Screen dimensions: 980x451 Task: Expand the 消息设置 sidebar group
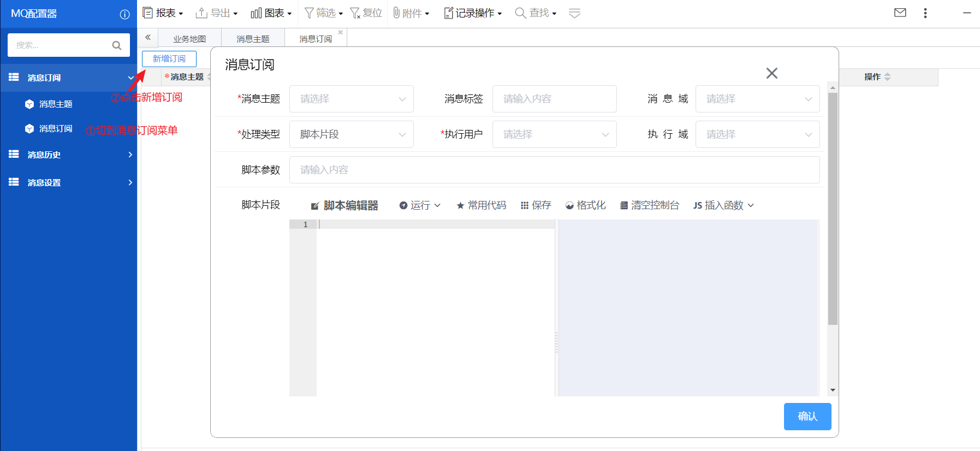point(69,182)
